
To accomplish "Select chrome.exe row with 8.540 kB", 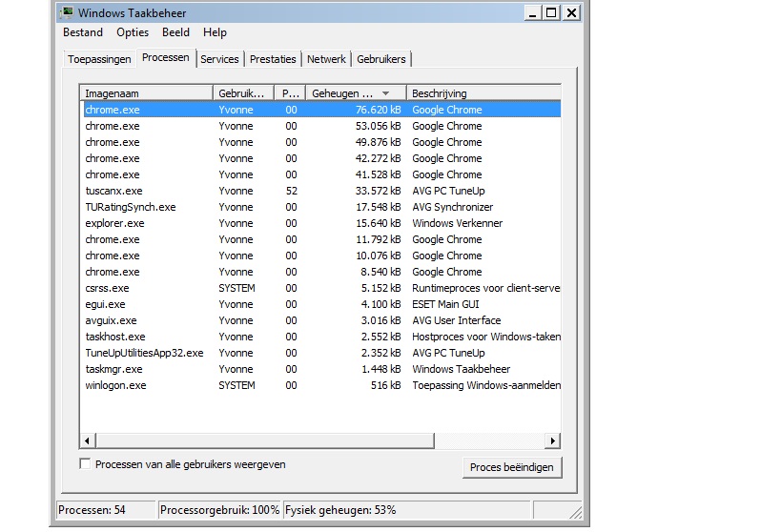I will [321, 272].
